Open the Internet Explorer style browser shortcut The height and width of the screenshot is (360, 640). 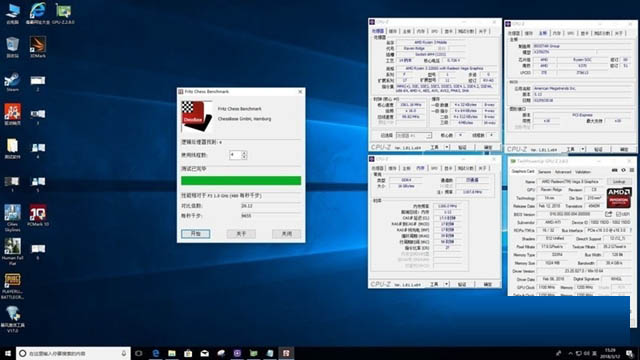[38, 13]
